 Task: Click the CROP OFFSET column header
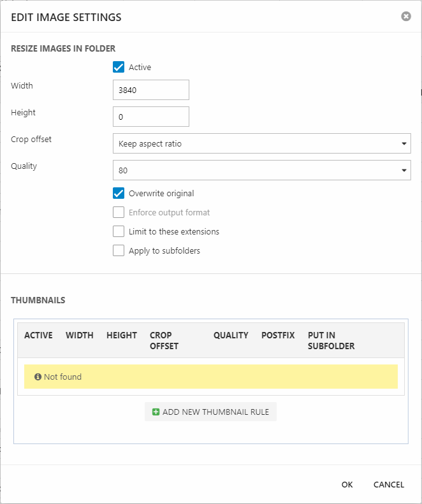pyautogui.click(x=164, y=340)
